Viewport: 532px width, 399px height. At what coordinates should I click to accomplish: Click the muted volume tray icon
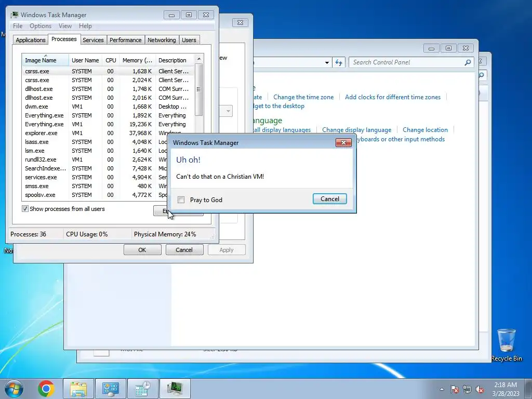pos(480,389)
